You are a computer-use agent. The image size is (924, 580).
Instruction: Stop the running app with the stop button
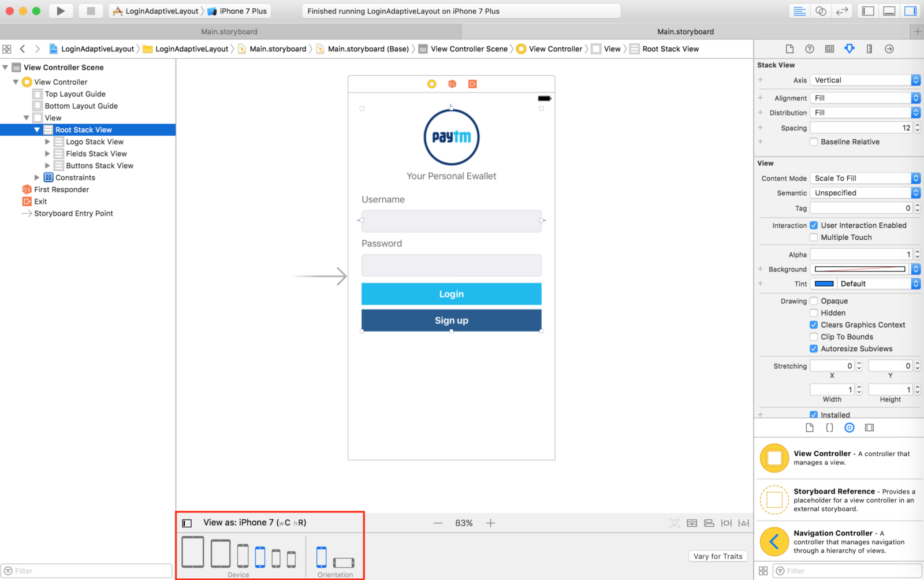click(x=91, y=11)
